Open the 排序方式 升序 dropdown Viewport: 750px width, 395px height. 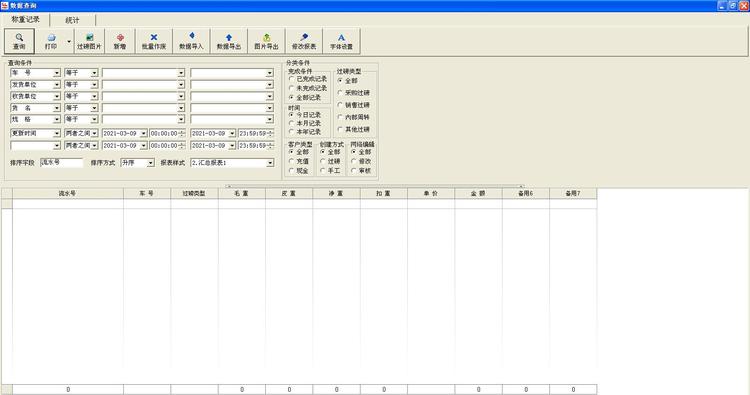coord(151,163)
